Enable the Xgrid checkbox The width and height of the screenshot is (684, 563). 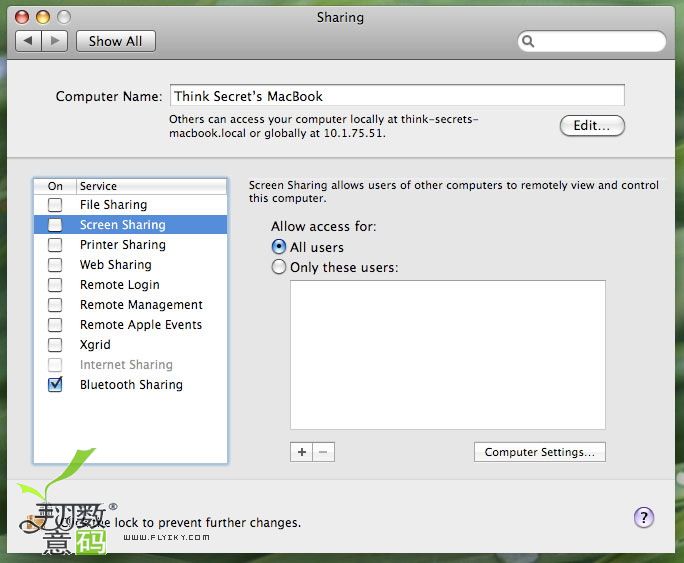pos(55,345)
